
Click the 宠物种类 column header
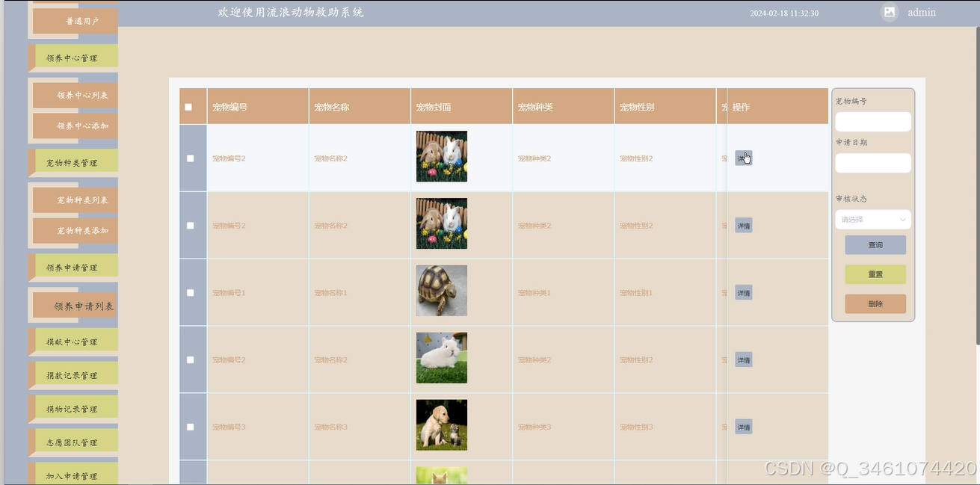(x=563, y=107)
